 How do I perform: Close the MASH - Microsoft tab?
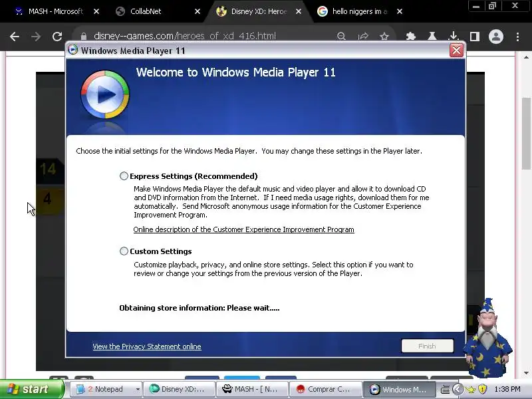click(x=96, y=11)
